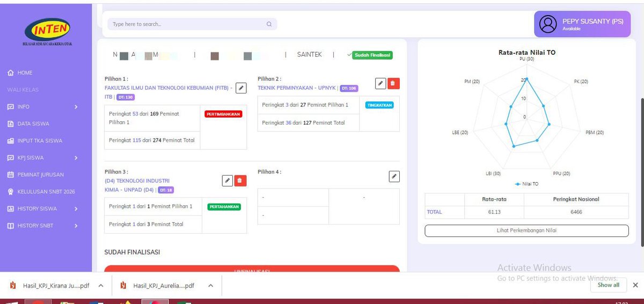Click the green PERTAHANKAN badge

224,207
